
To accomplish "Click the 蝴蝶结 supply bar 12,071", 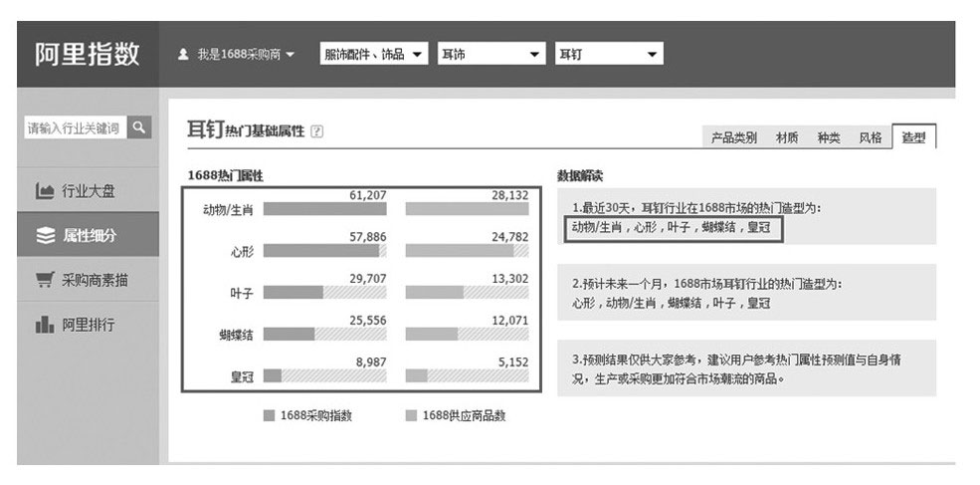I will coord(467,335).
